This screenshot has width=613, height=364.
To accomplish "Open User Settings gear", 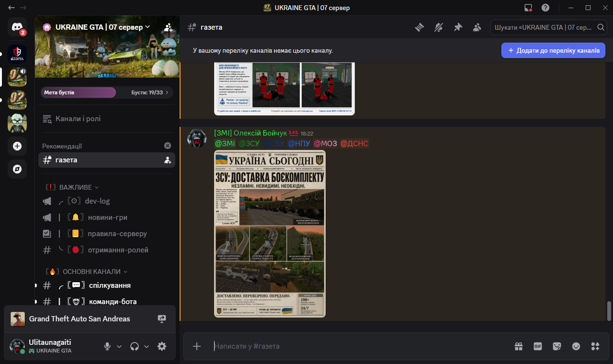I will tap(162, 346).
